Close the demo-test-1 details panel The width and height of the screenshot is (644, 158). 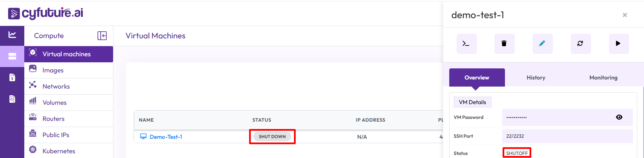(x=625, y=15)
